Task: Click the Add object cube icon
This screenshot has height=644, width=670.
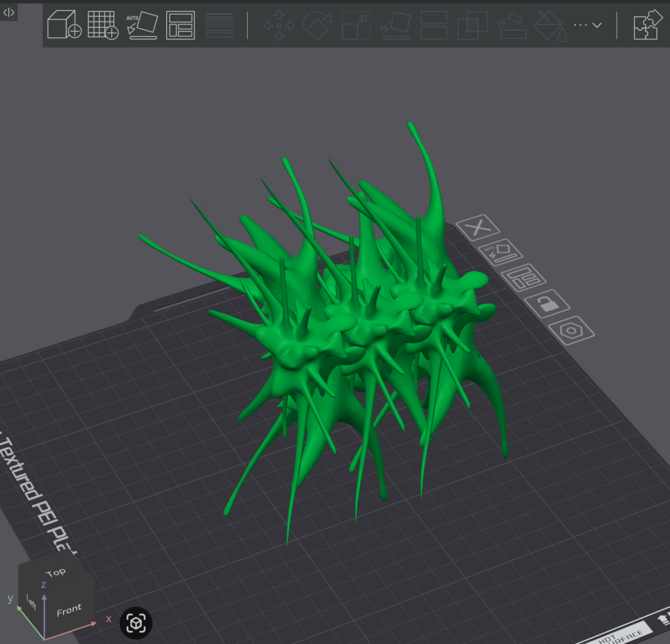Action: (x=64, y=25)
